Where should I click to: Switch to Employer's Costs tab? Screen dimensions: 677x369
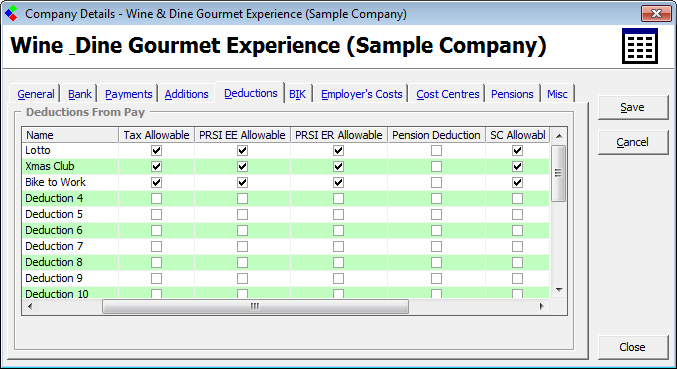click(x=361, y=94)
